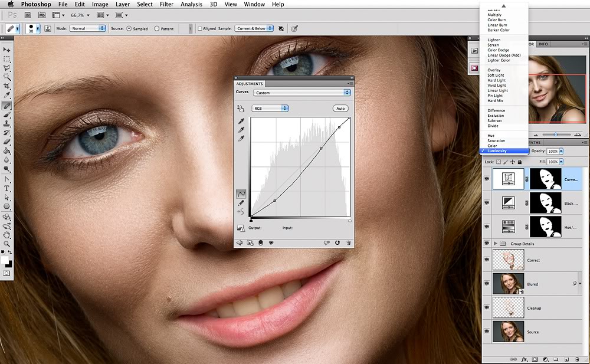Add a layer mask from Layers panel bottom
Viewport: 590px width, 364px height.
click(535, 359)
